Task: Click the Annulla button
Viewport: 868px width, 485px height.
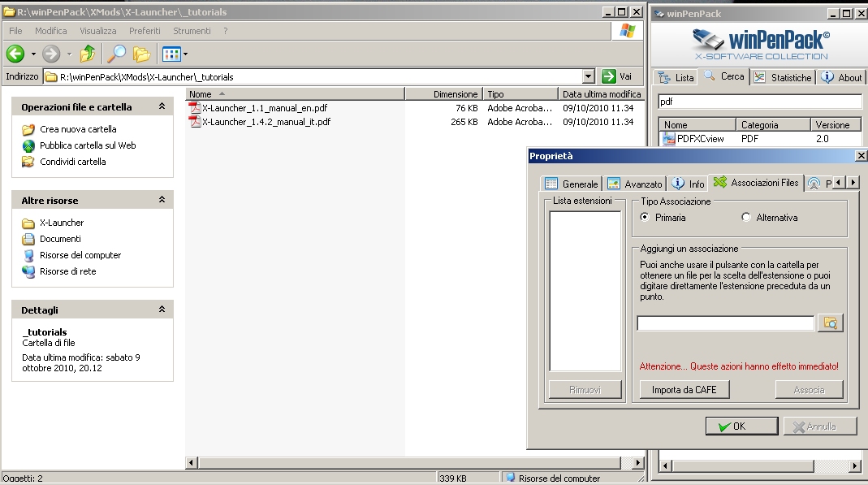Action: (820, 427)
